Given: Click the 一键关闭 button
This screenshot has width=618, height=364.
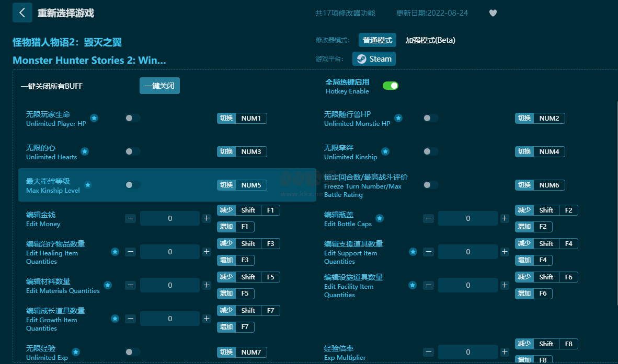Looking at the screenshot, I should [159, 86].
